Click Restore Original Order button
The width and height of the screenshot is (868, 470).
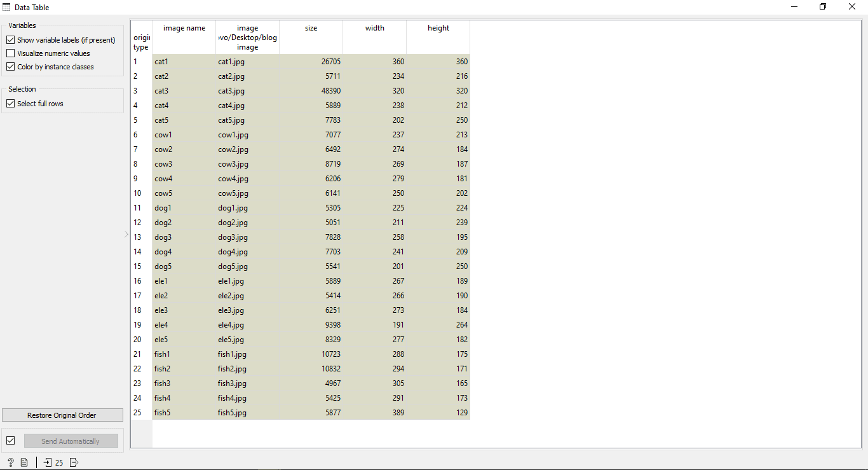(62, 415)
